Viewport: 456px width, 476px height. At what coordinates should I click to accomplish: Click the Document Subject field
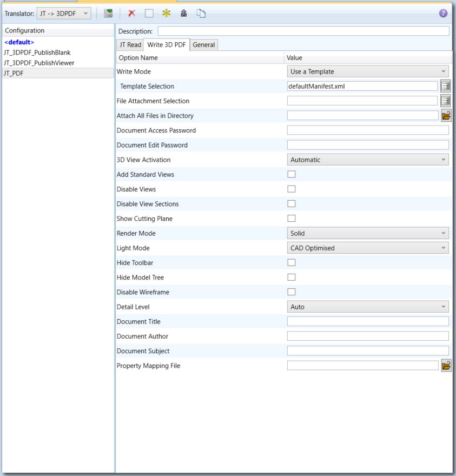(368, 351)
